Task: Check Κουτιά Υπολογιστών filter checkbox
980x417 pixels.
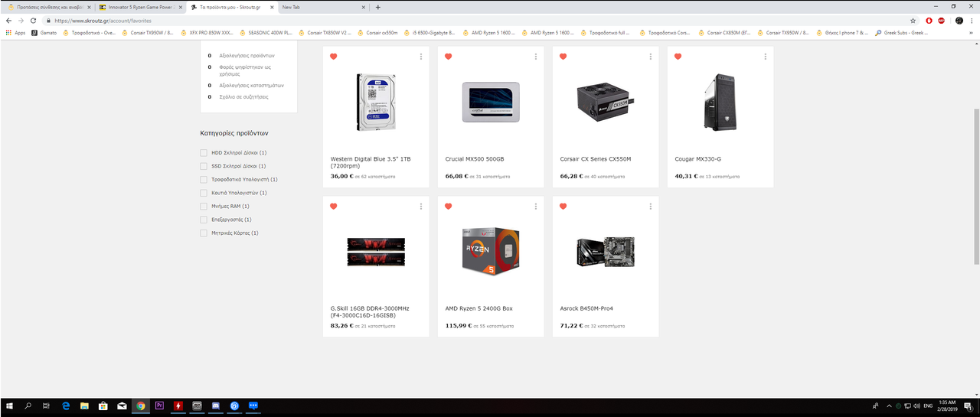Action: [x=204, y=193]
